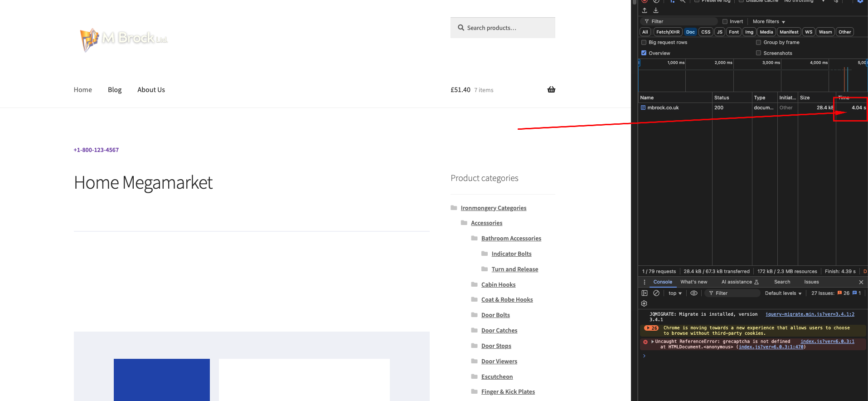Call the +1-800-123-4567 phone link
868x401 pixels.
tap(96, 150)
